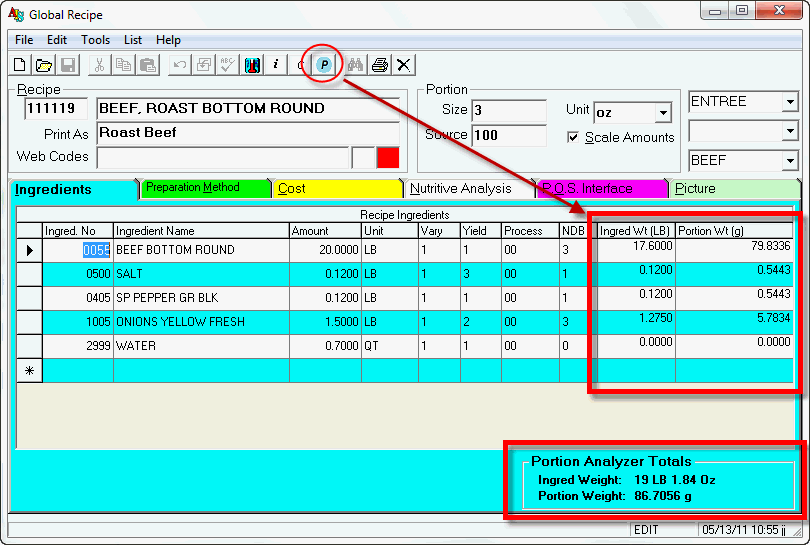Click the Print As field Roast Beef
This screenshot has height=545, width=810.
tap(248, 133)
